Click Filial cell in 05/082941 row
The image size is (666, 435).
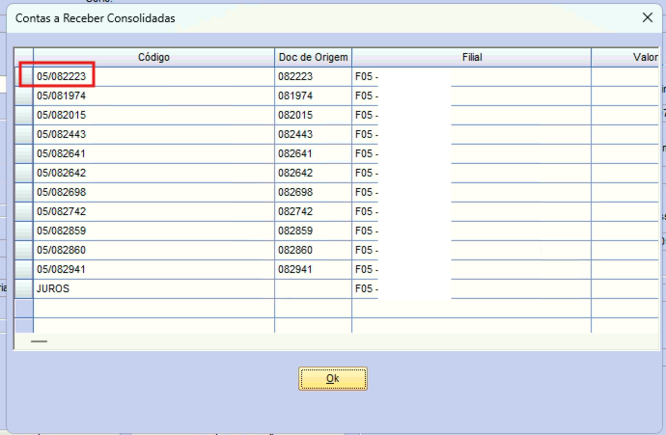coord(471,269)
